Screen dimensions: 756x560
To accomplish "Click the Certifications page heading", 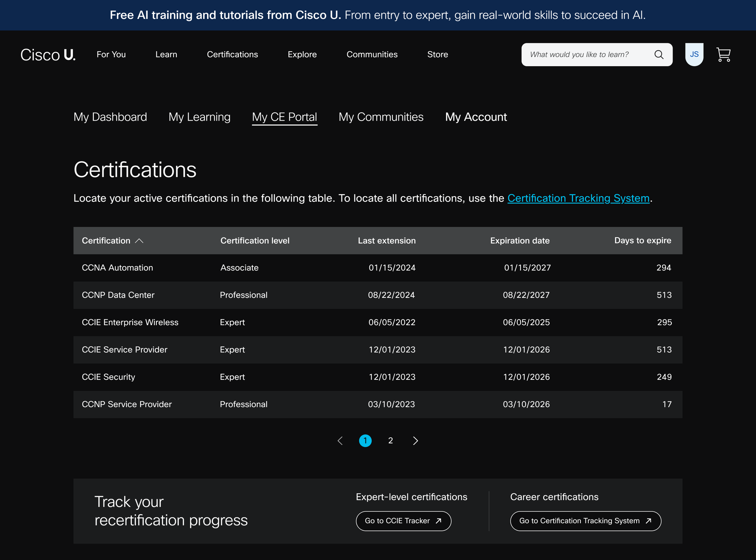I will click(135, 170).
